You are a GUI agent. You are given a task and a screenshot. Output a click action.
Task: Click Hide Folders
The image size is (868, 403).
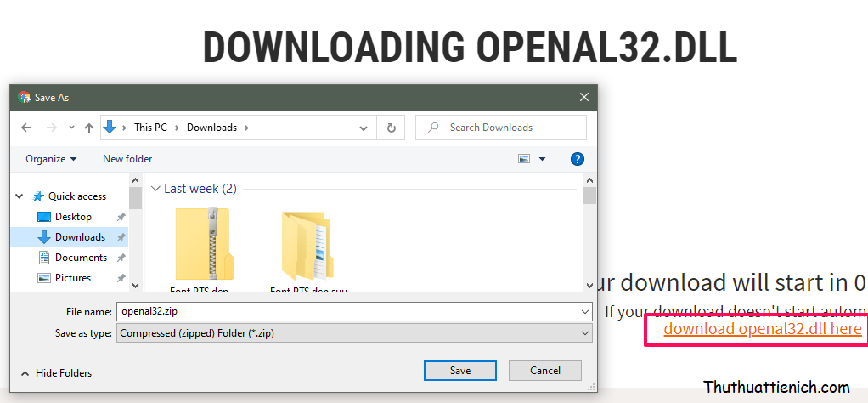click(56, 373)
